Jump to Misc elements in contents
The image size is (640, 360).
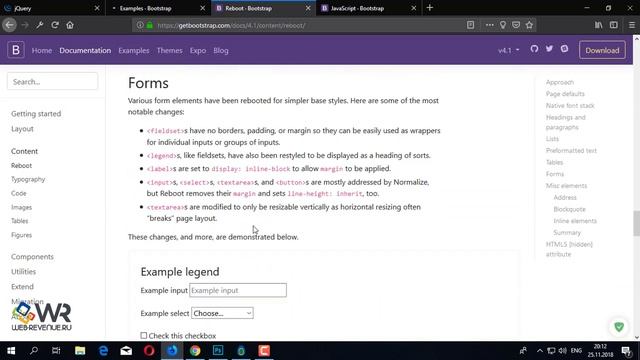point(567,185)
